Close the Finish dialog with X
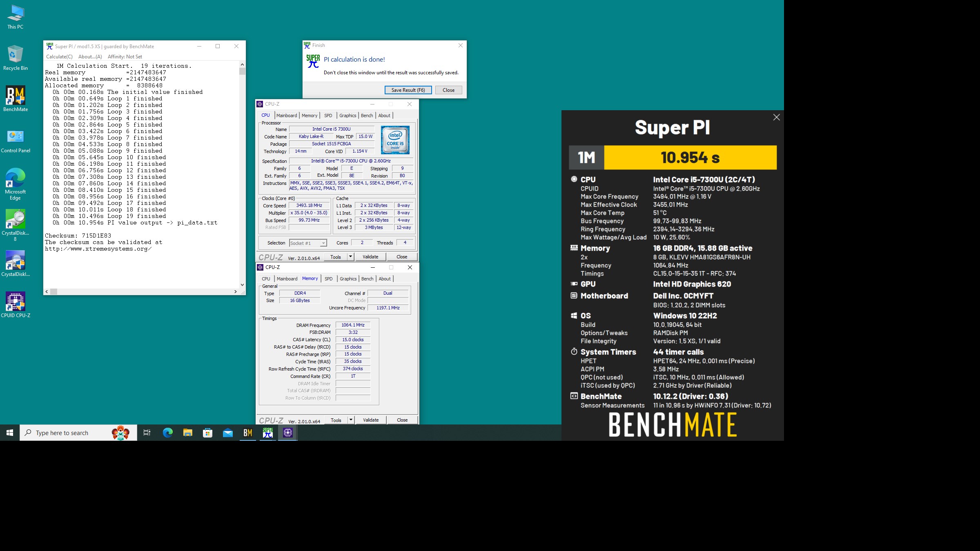Screen dimensions: 980x551 (461, 45)
